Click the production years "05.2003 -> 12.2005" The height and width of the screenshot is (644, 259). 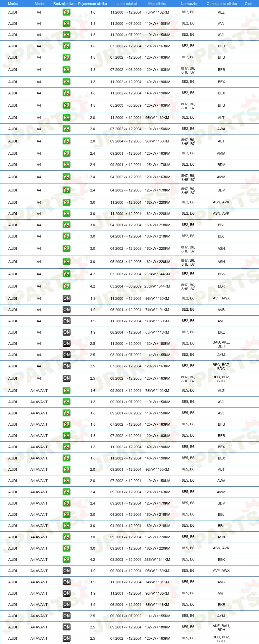click(x=126, y=262)
